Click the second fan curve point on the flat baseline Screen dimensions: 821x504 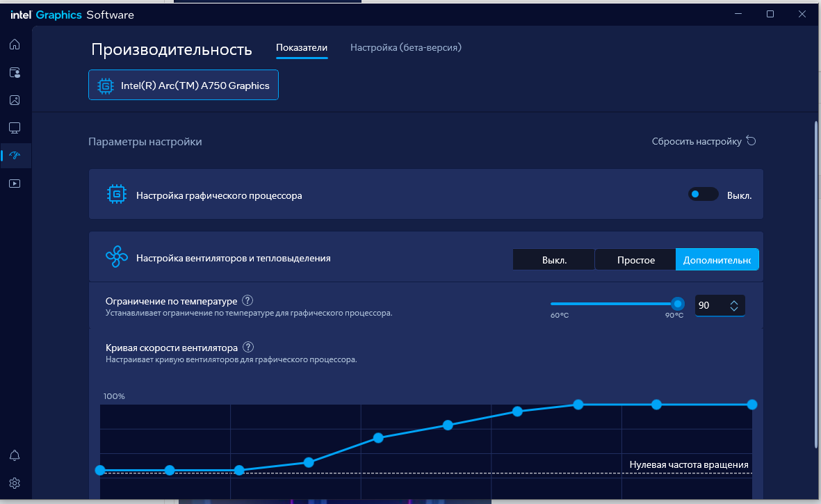pos(170,470)
